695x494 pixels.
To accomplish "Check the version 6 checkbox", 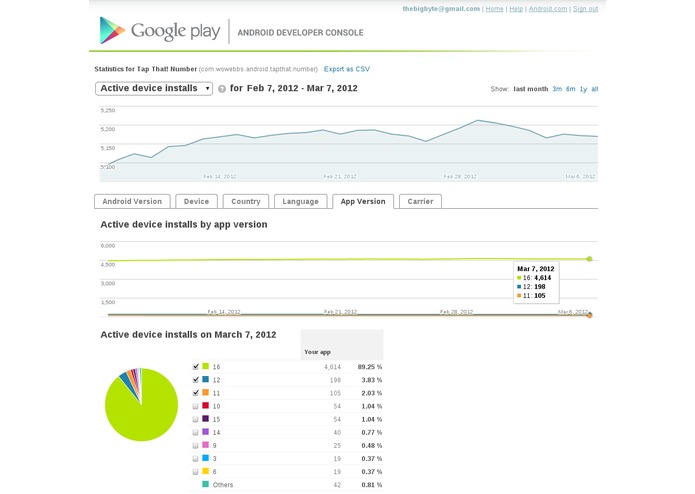I will (x=195, y=471).
